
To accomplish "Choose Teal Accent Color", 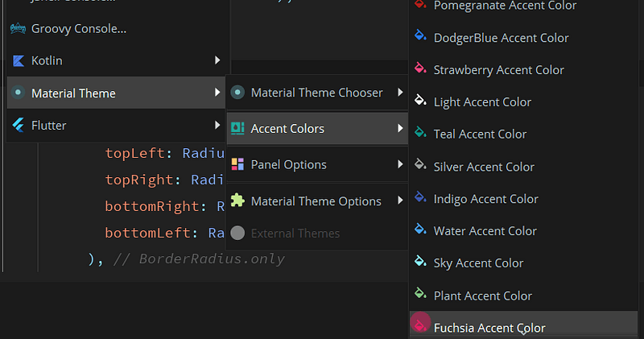I will coord(523,134).
